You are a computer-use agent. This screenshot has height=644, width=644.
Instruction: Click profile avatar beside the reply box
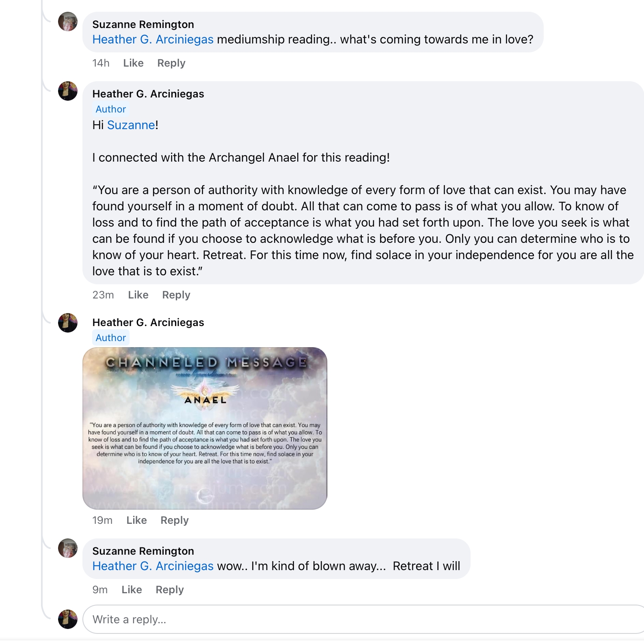pyautogui.click(x=68, y=619)
